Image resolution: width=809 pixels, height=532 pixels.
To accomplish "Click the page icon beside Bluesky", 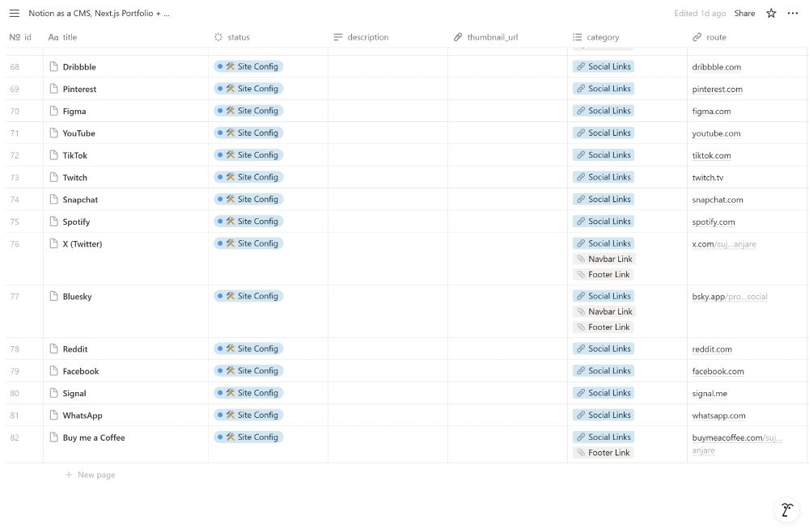I will tap(53, 297).
